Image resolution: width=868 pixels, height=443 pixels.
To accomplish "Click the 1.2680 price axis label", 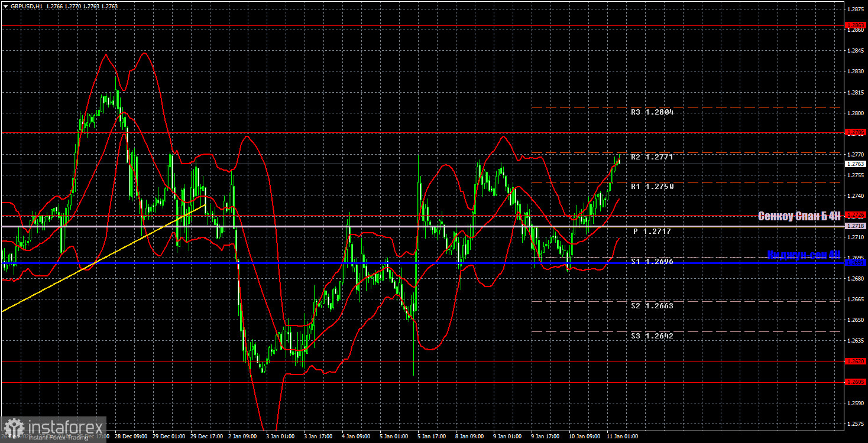I will click(856, 279).
